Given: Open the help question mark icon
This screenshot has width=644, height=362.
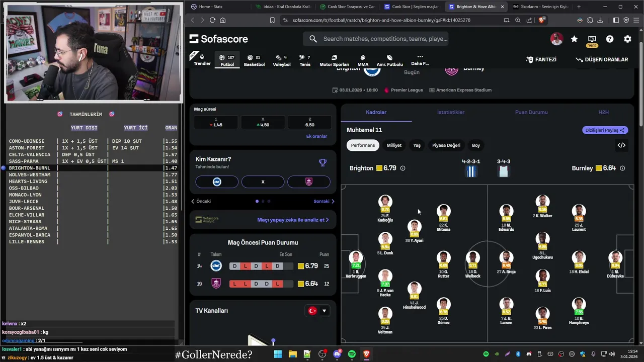Looking at the screenshot, I should pyautogui.click(x=610, y=39).
